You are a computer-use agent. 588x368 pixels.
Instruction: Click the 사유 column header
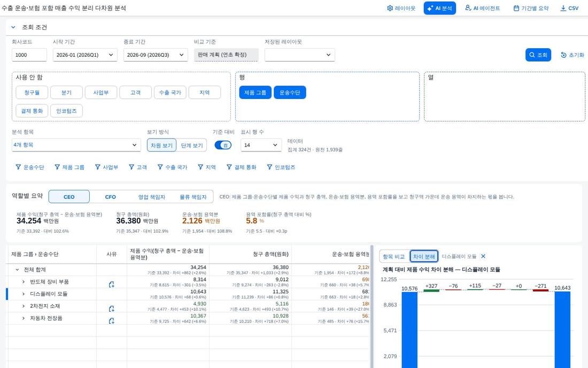[x=111, y=254]
